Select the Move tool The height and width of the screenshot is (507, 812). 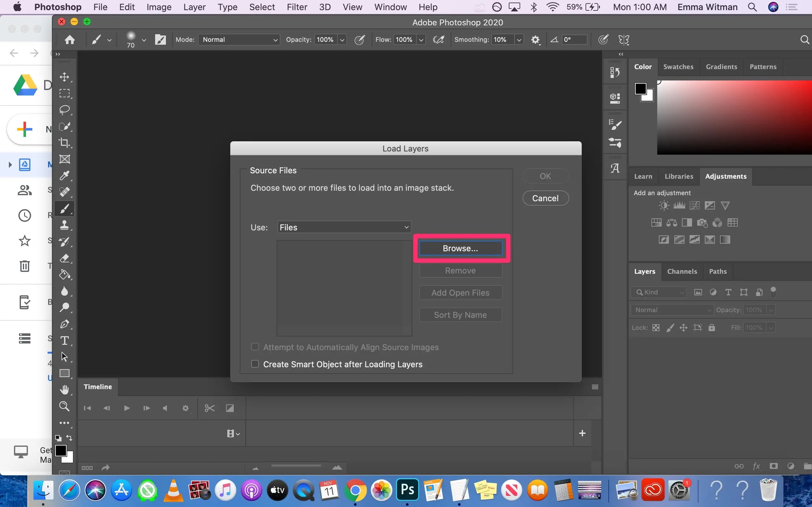(64, 77)
